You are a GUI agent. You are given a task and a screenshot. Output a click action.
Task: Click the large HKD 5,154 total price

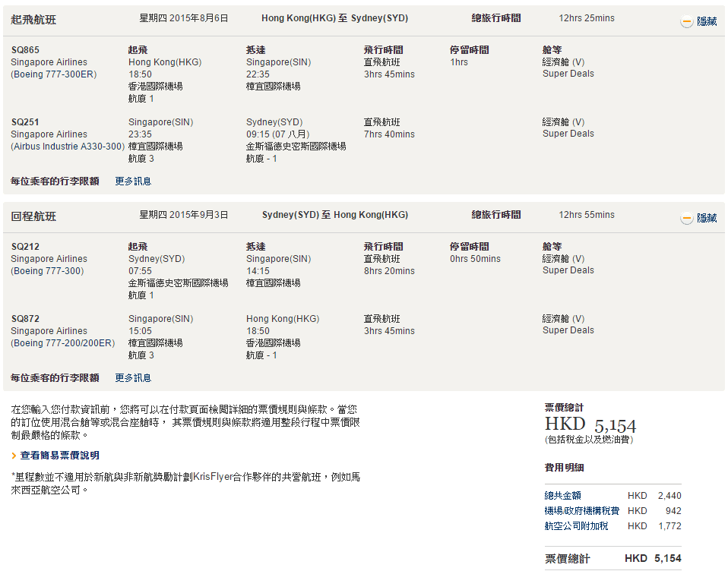[590, 424]
